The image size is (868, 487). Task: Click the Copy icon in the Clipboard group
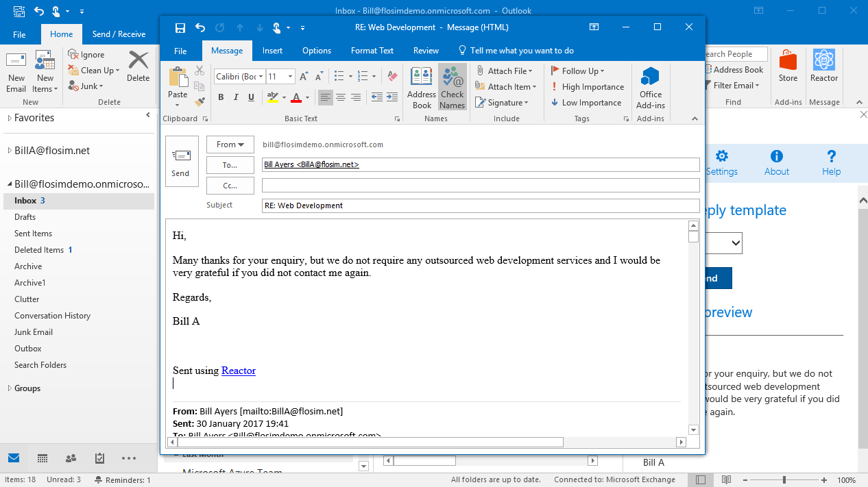200,86
